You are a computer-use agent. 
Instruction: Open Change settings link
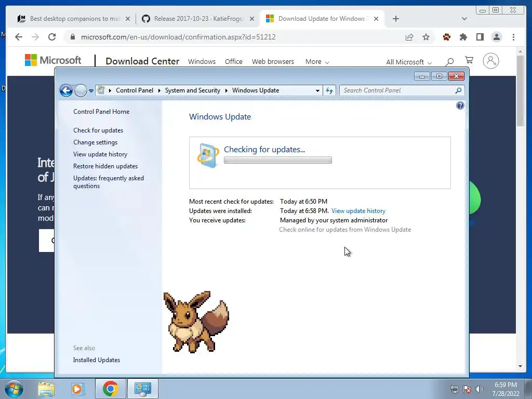[x=96, y=142]
